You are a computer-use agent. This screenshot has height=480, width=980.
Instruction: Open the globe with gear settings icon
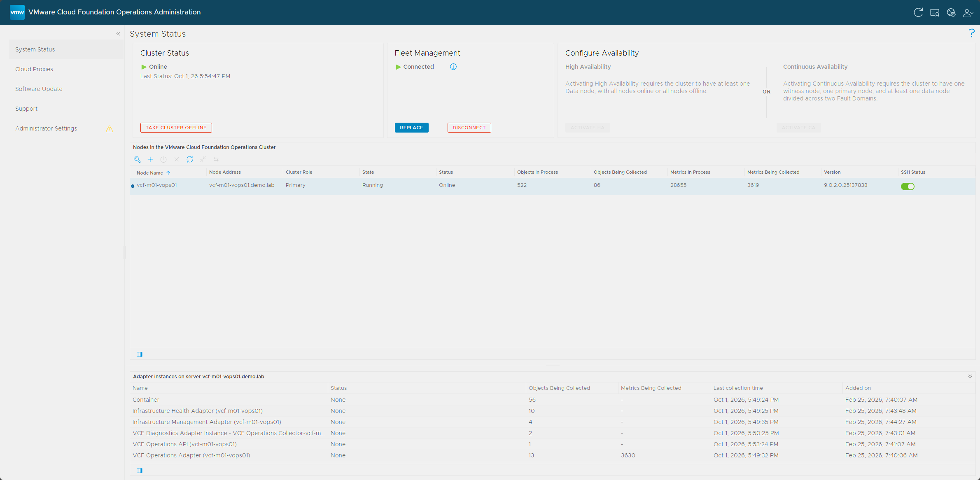[x=951, y=12]
